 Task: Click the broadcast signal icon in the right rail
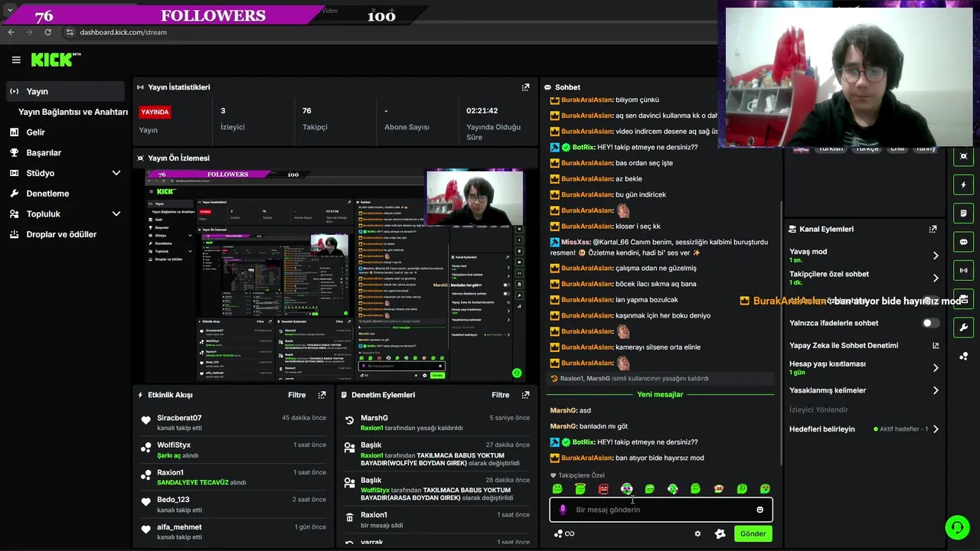pyautogui.click(x=964, y=270)
